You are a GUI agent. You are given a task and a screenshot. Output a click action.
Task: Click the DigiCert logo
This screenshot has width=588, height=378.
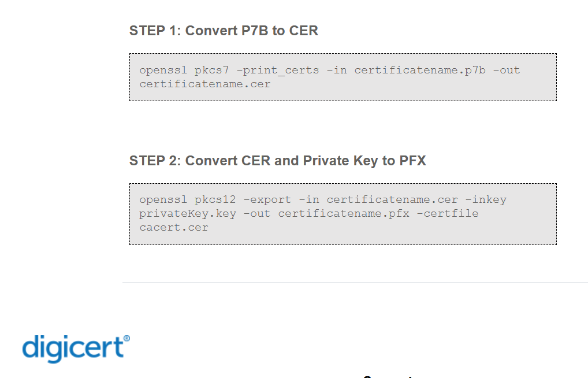point(75,348)
